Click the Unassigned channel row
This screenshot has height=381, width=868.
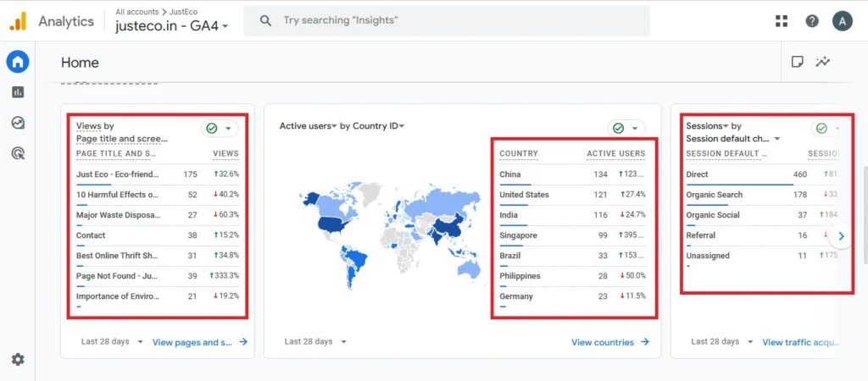pyautogui.click(x=762, y=256)
